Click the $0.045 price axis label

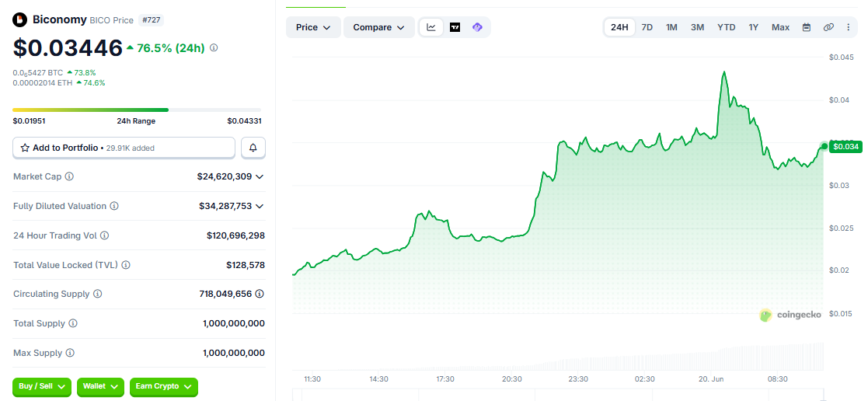(842, 57)
